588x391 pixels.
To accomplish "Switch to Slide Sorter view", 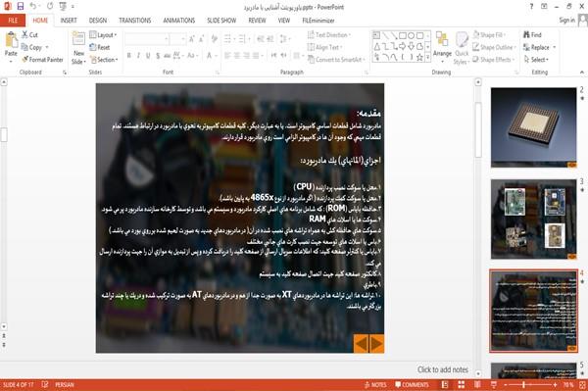I will coord(461,384).
